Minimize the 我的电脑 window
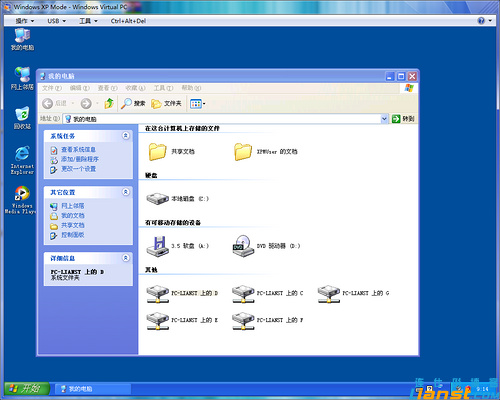The width and height of the screenshot is (500, 400). click(x=390, y=76)
